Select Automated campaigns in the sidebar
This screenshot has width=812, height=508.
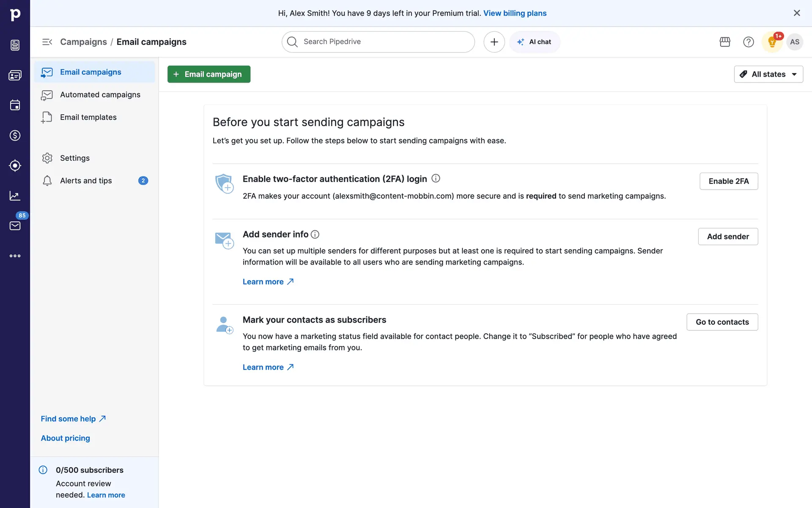tap(100, 95)
